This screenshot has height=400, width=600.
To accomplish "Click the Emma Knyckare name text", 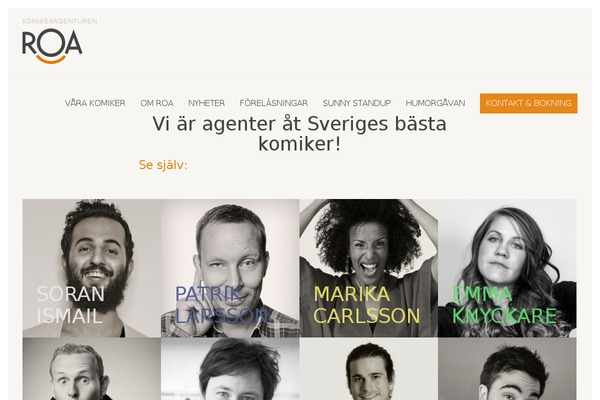I will coord(504,305).
